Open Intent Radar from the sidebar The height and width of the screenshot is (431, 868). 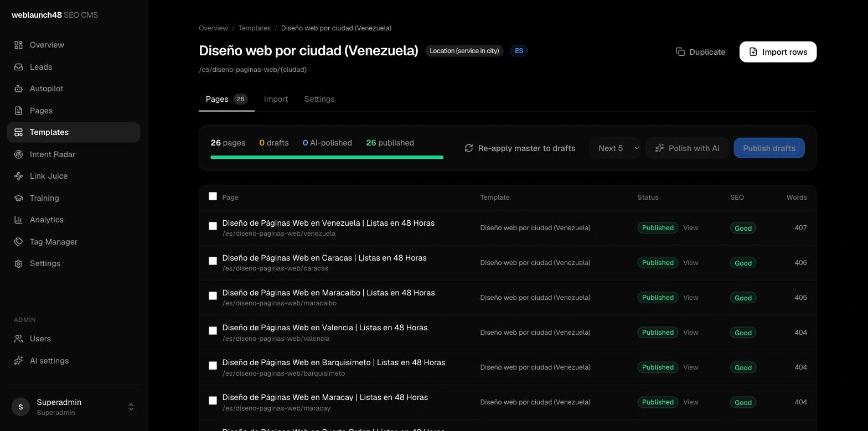74,154
